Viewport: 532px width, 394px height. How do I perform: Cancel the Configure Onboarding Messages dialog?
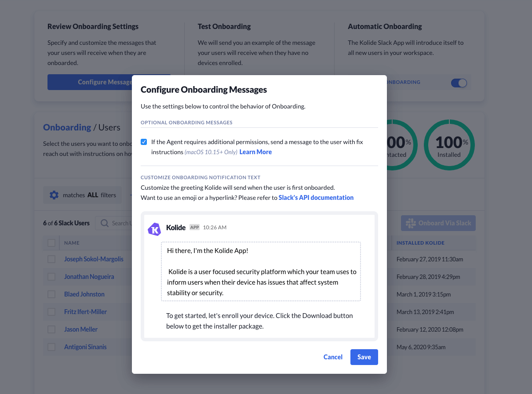click(333, 357)
